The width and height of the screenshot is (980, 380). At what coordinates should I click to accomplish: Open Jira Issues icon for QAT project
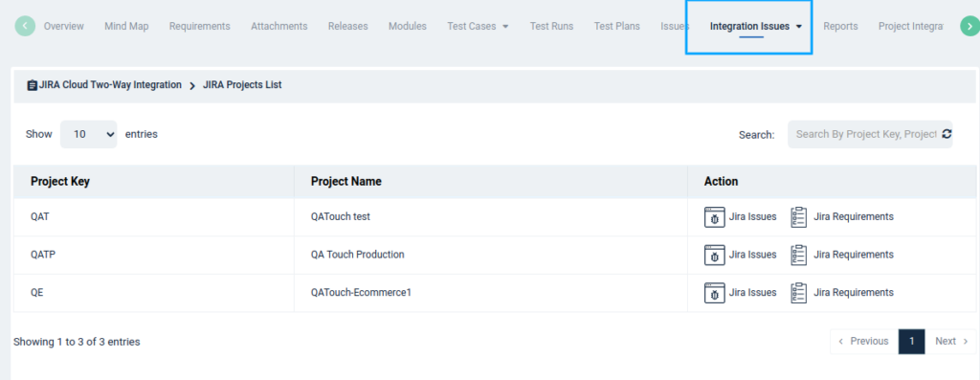click(714, 217)
